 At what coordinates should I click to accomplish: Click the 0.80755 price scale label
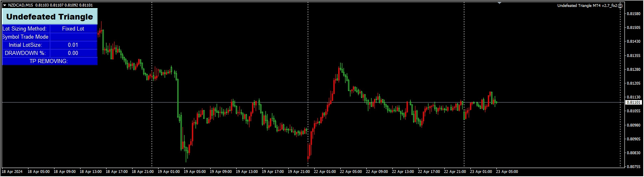click(634, 167)
